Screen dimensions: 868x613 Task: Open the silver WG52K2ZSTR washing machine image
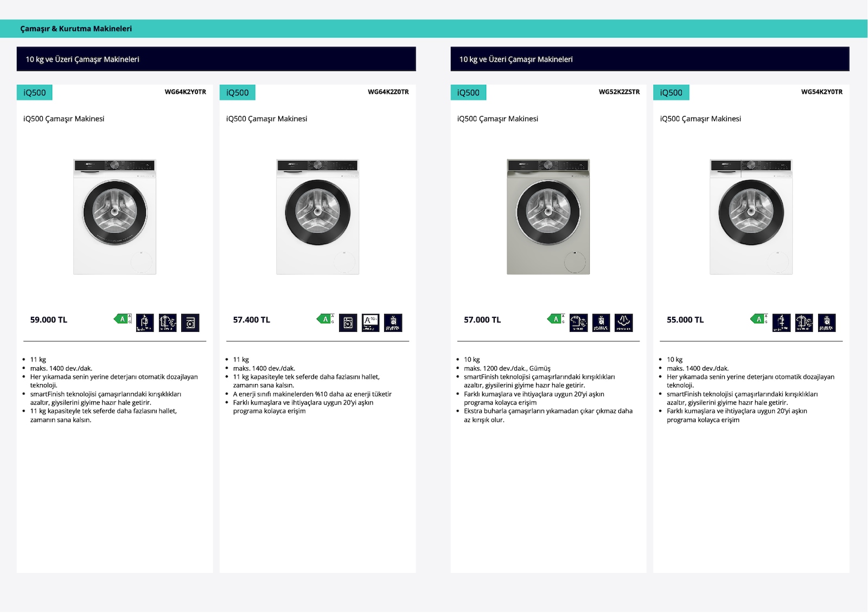click(548, 216)
